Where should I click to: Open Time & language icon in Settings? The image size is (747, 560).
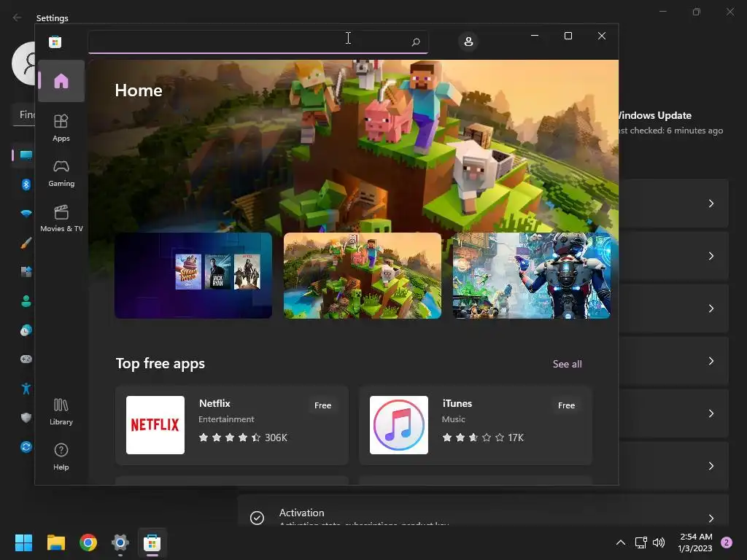pyautogui.click(x=26, y=330)
